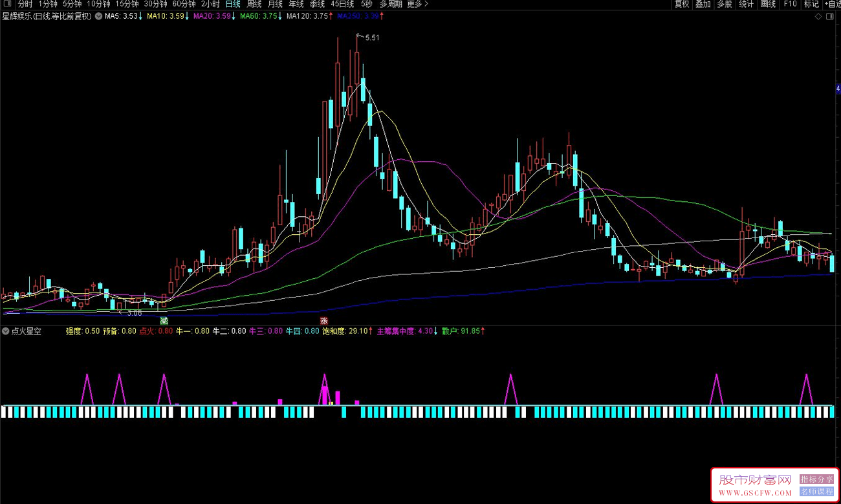Screen dimensions: 841x504
Task: Select the 15分钟 period tab
Action: [x=127, y=4]
